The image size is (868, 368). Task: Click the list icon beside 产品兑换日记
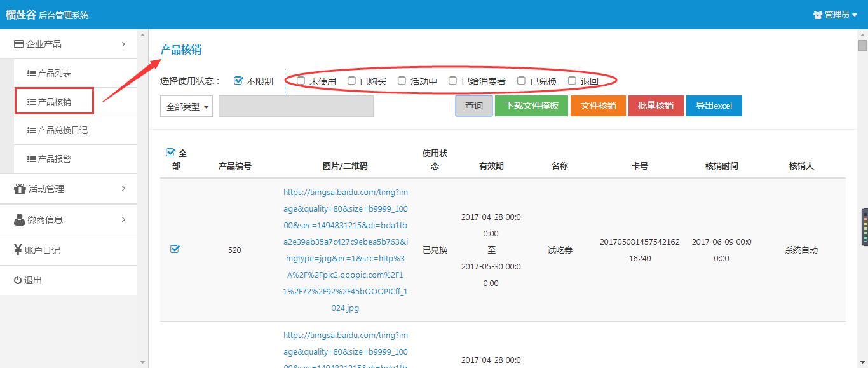31,130
